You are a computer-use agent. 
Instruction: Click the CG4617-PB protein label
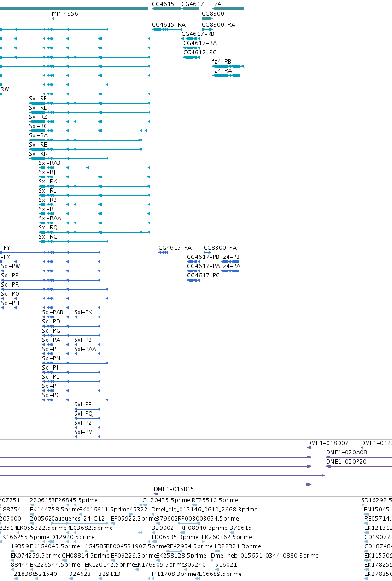203,257
